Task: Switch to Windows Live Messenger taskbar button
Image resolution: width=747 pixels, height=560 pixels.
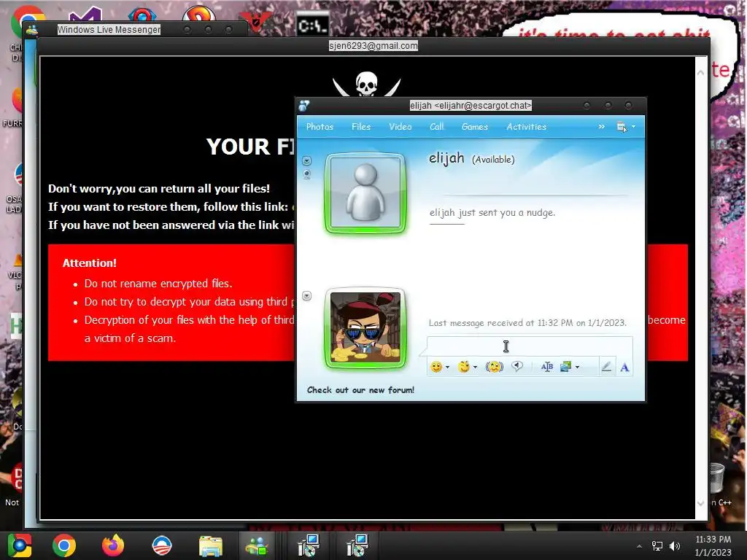Action: coord(257,545)
